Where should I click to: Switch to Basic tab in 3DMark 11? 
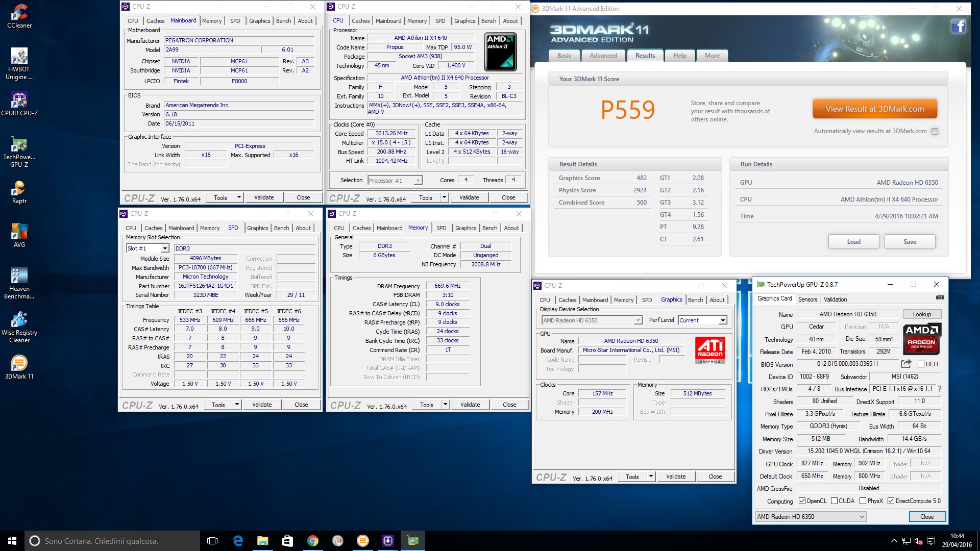[564, 56]
